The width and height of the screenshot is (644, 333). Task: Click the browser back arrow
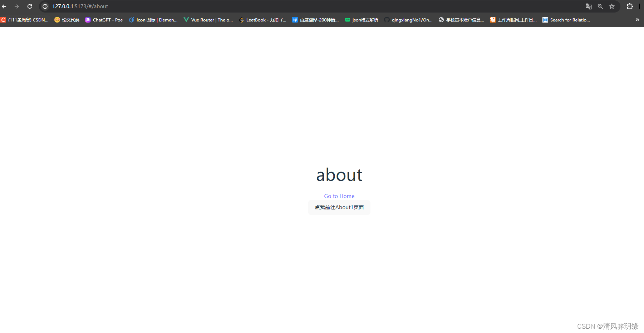pyautogui.click(x=4, y=6)
